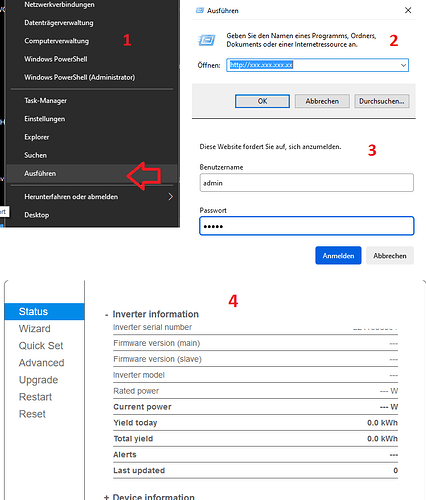Viewport: 426px width, 500px height.
Task: Expand Herunterfahren oder abmelden submenu chevron
Action: tap(170, 197)
